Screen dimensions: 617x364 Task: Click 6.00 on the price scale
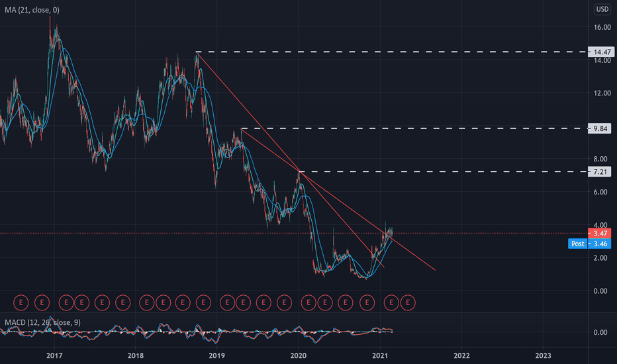[x=602, y=192]
